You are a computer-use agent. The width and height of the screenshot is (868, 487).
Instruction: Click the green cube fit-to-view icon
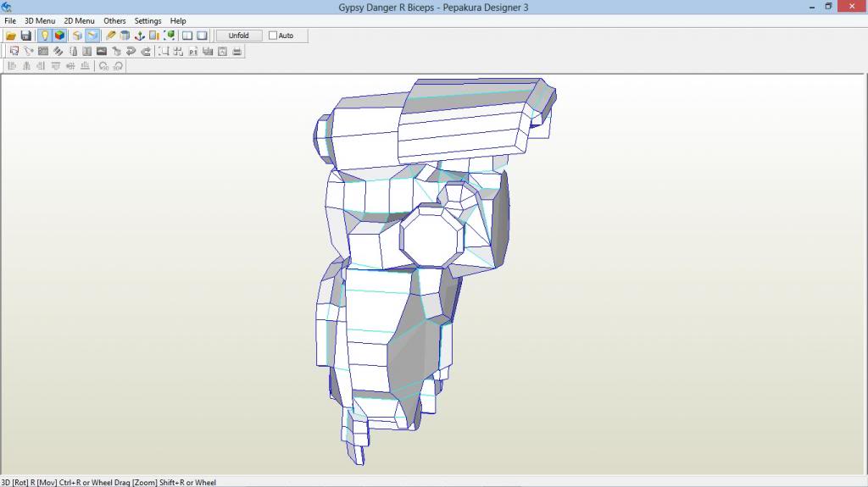pos(170,36)
